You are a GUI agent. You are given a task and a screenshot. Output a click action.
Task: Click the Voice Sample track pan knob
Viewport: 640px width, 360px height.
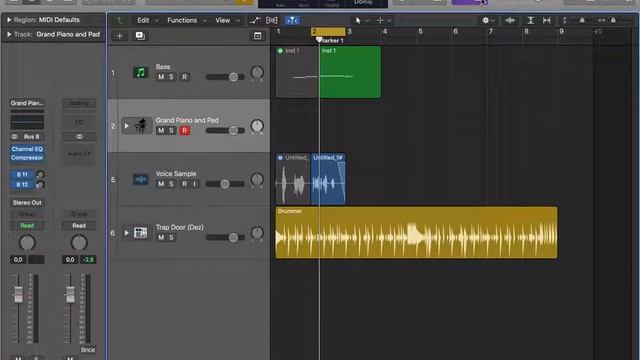click(x=257, y=180)
